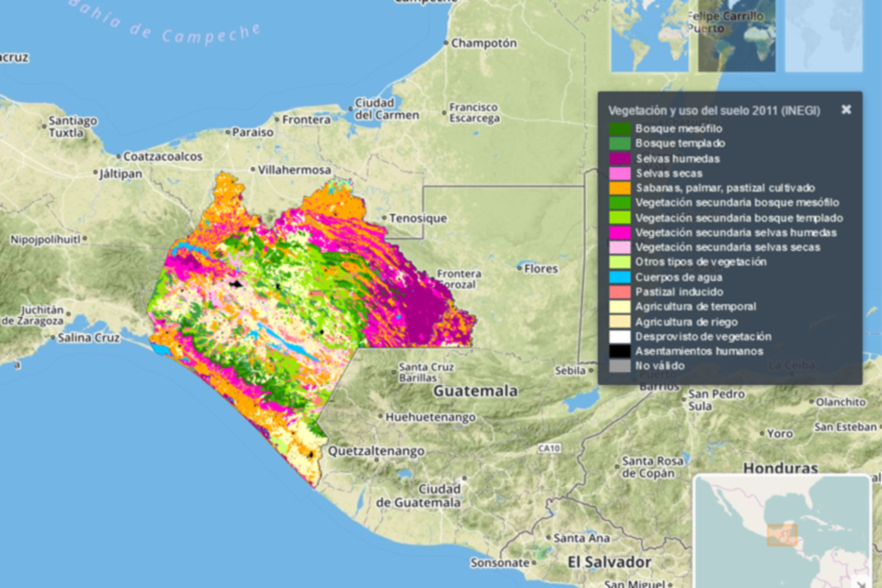Click the Coatzacoalcos city label
Screen dimensions: 882x588
point(163,156)
